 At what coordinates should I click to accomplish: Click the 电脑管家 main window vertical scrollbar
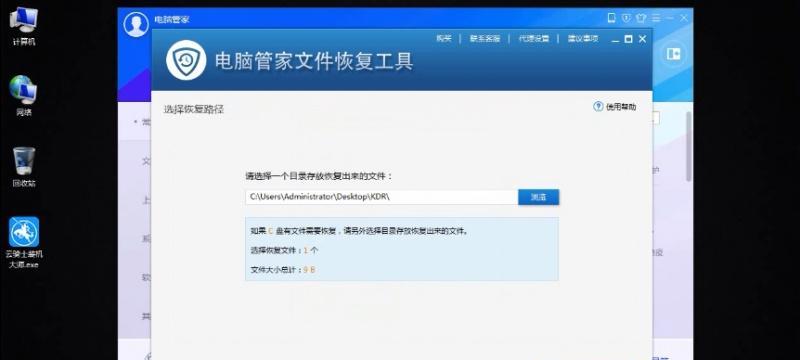point(689,147)
